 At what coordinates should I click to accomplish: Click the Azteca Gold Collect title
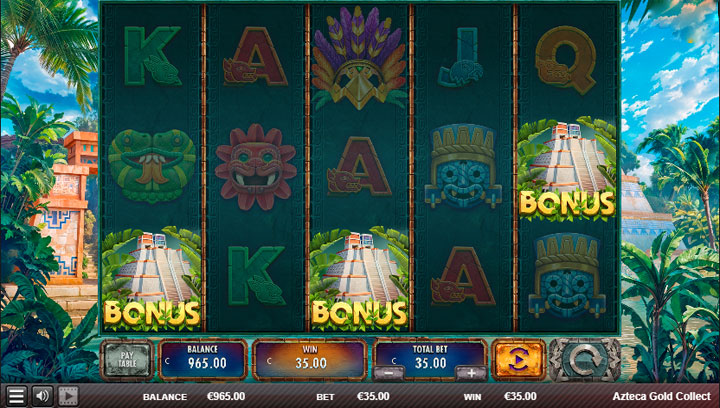662,396
